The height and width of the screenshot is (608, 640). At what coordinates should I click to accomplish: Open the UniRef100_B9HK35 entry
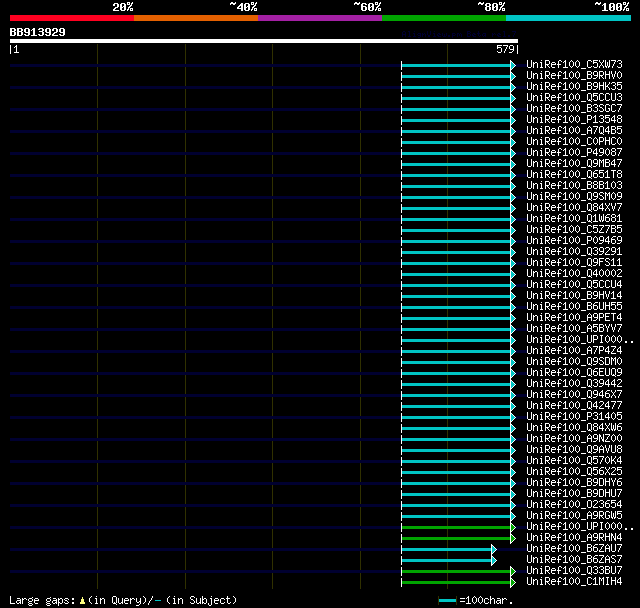(574, 87)
